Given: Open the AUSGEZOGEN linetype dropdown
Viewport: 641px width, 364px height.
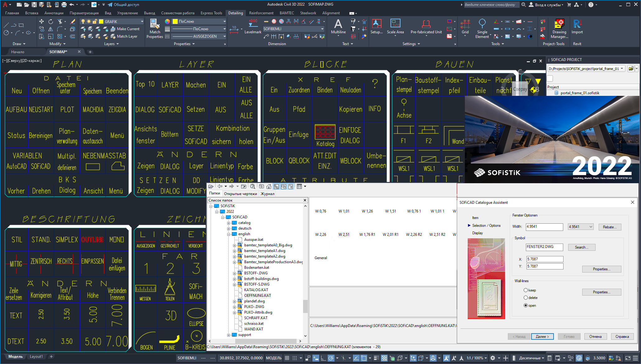Looking at the screenshot, I should coord(224,36).
